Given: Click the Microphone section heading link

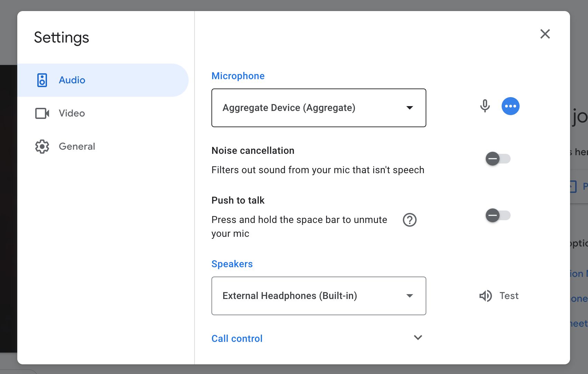Looking at the screenshot, I should [x=238, y=76].
